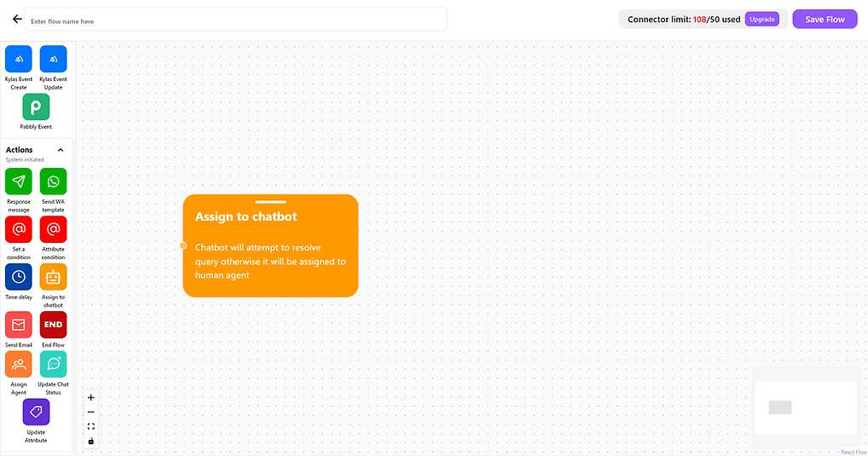
Task: Zoom out on the canvas
Action: pyautogui.click(x=90, y=413)
